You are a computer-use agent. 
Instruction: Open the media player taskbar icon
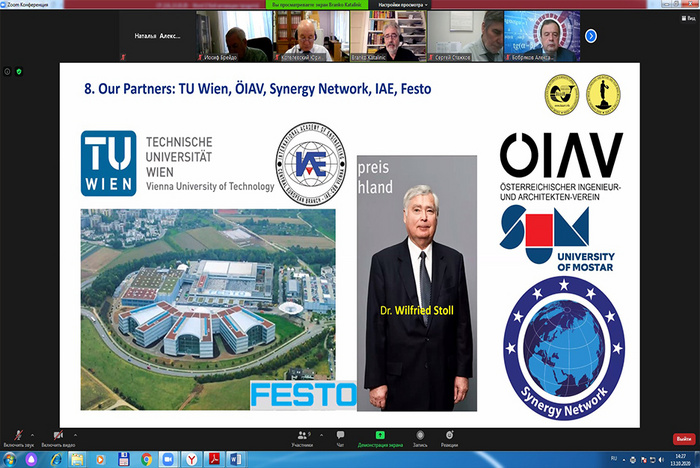pyautogui.click(x=100, y=460)
